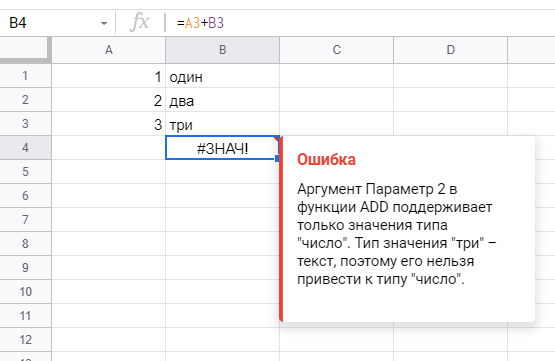Screen dimensions: 555x361
Task: Click the Ошибка heading in error tooltip
Action: tap(326, 160)
